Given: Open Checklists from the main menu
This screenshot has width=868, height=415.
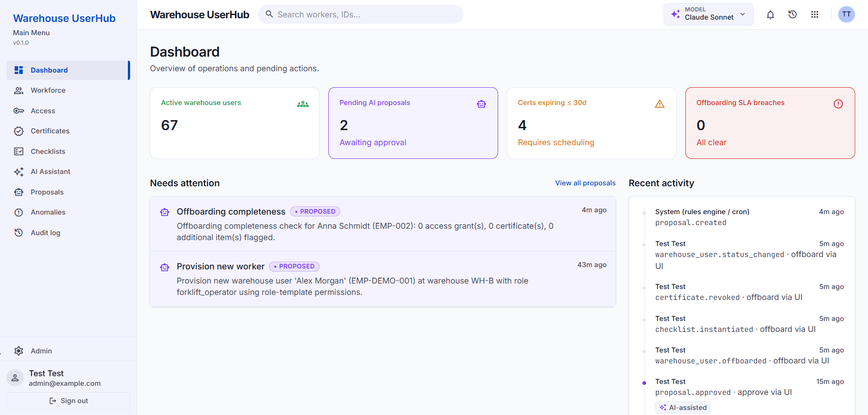Looking at the screenshot, I should (68, 152).
